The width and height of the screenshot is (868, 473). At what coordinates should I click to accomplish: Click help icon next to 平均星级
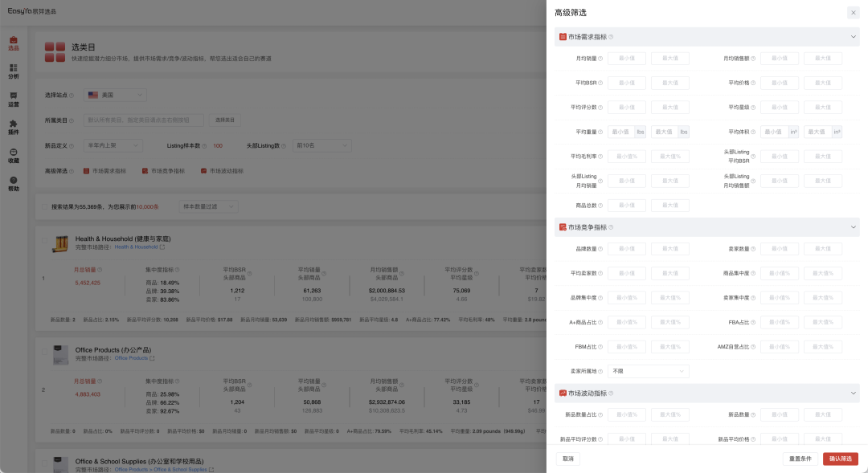(x=753, y=108)
